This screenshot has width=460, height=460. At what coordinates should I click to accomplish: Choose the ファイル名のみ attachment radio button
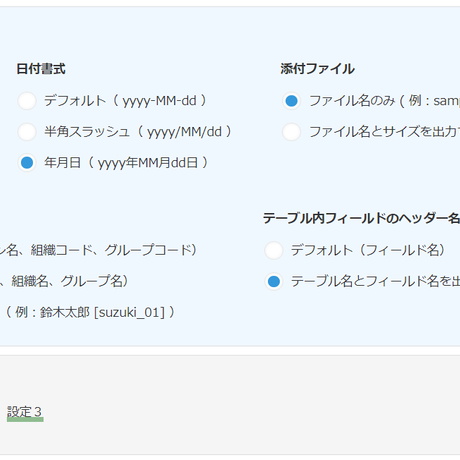pyautogui.click(x=292, y=101)
